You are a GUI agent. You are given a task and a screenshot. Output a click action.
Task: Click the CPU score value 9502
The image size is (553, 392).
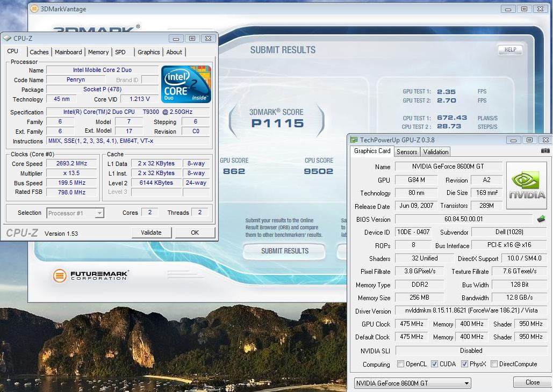pos(319,171)
